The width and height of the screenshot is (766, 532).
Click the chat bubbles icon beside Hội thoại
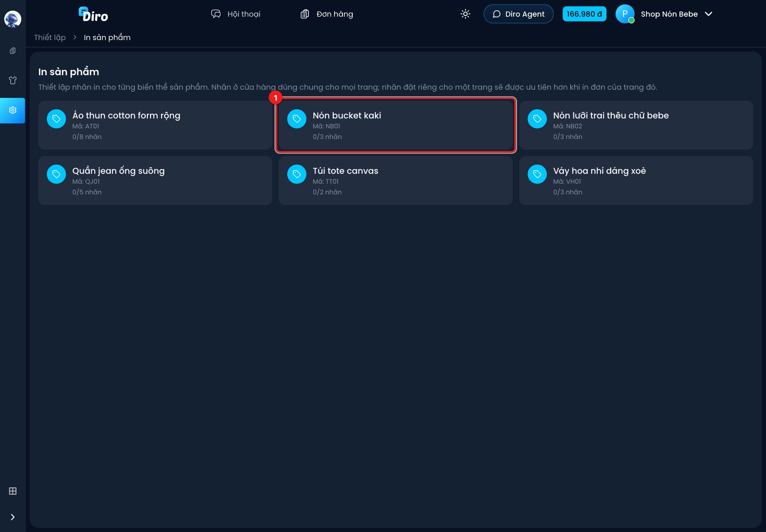point(216,14)
